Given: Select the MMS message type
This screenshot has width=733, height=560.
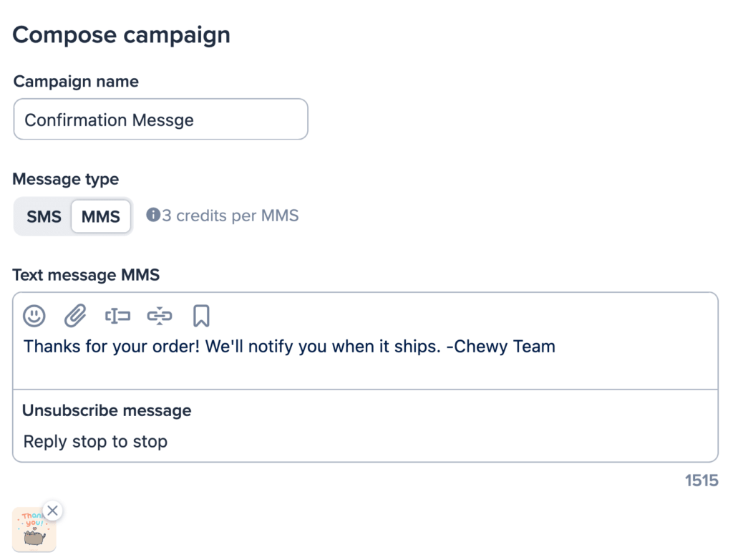Looking at the screenshot, I should 101,216.
